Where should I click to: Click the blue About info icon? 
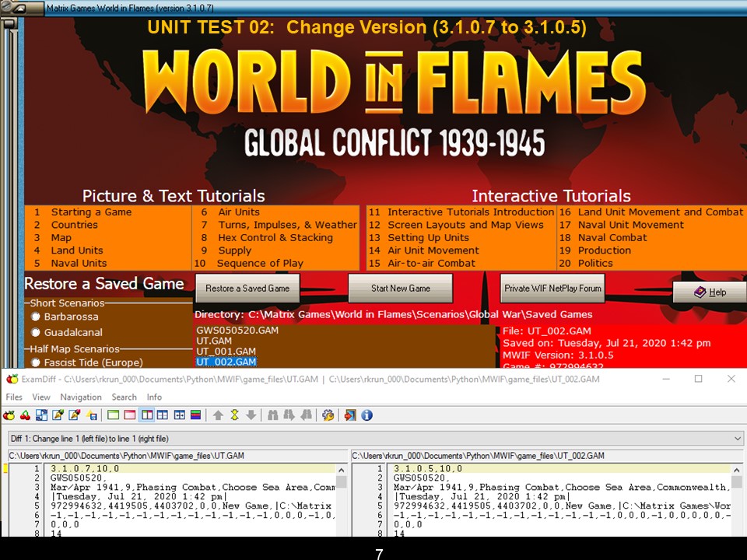pos(366,415)
